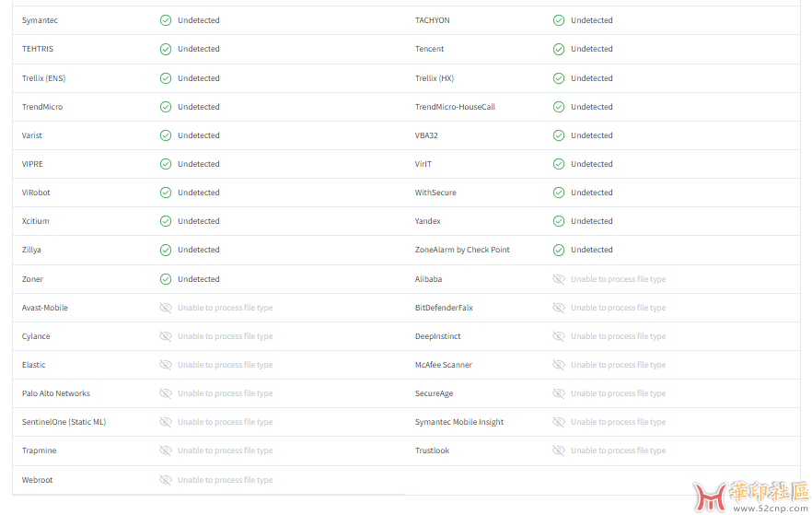The width and height of the screenshot is (812, 515).
Task: Select the VBA32 engine name
Action: pyautogui.click(x=426, y=135)
